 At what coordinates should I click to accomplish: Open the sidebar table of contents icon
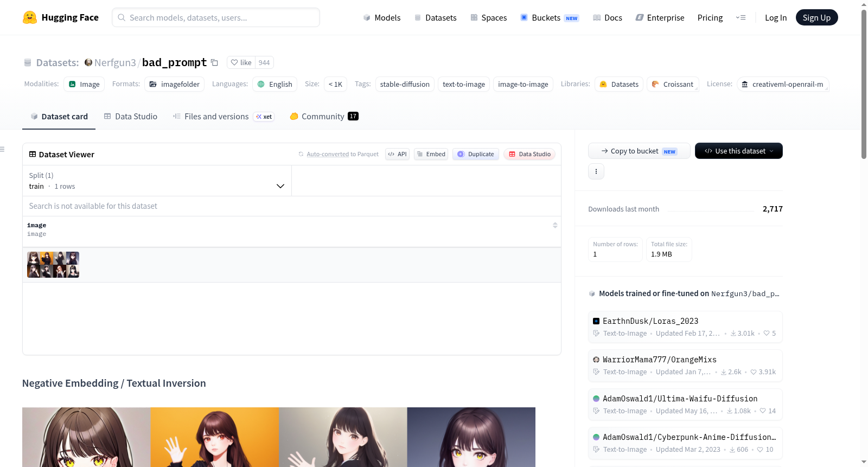point(2,149)
